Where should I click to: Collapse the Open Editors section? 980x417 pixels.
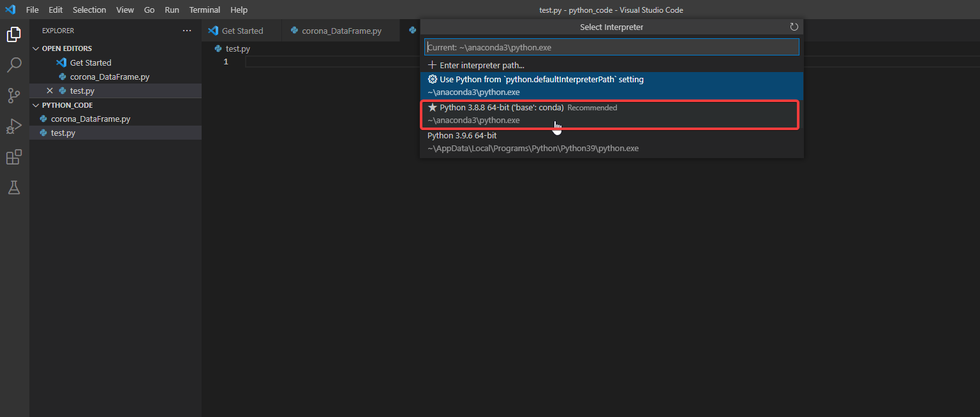[x=36, y=48]
